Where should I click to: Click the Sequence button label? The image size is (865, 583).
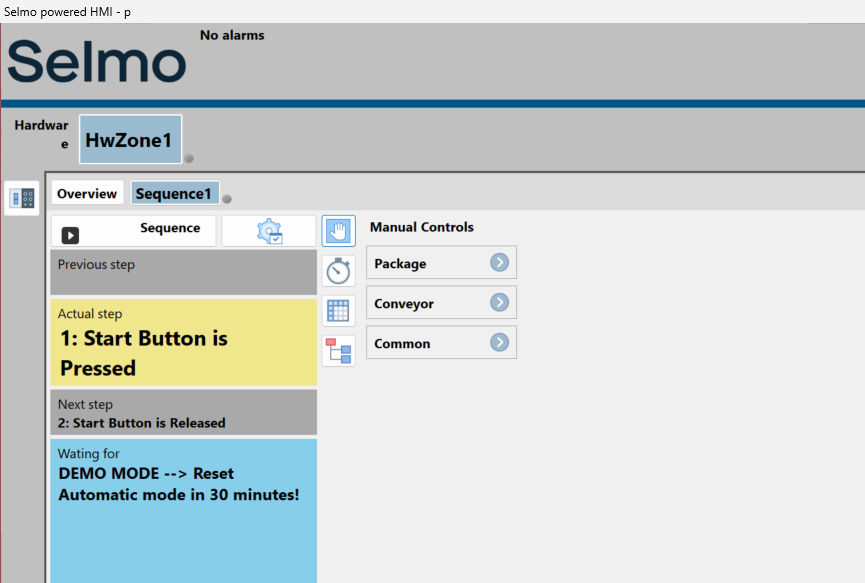pos(170,228)
